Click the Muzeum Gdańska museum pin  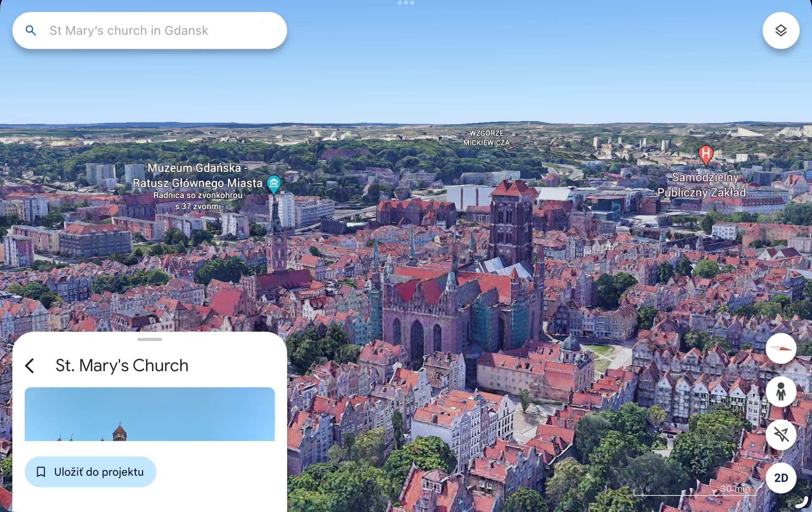tap(274, 183)
